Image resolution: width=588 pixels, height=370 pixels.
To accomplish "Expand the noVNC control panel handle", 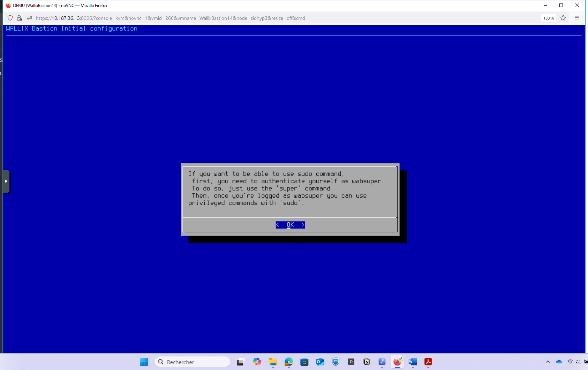I will pos(6,181).
